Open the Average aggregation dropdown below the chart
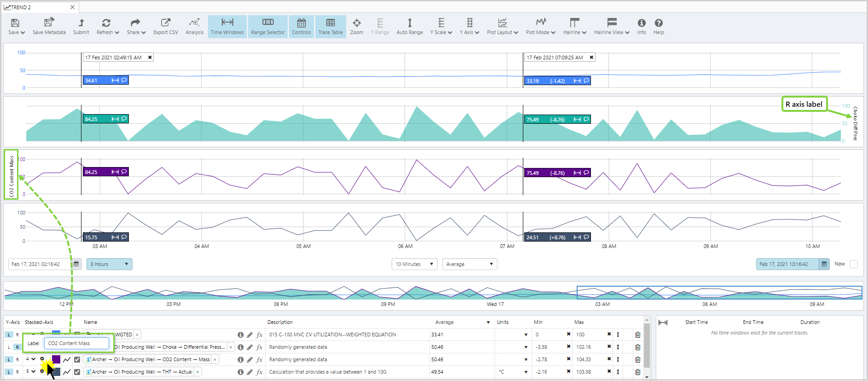The width and height of the screenshot is (868, 381). [469, 264]
